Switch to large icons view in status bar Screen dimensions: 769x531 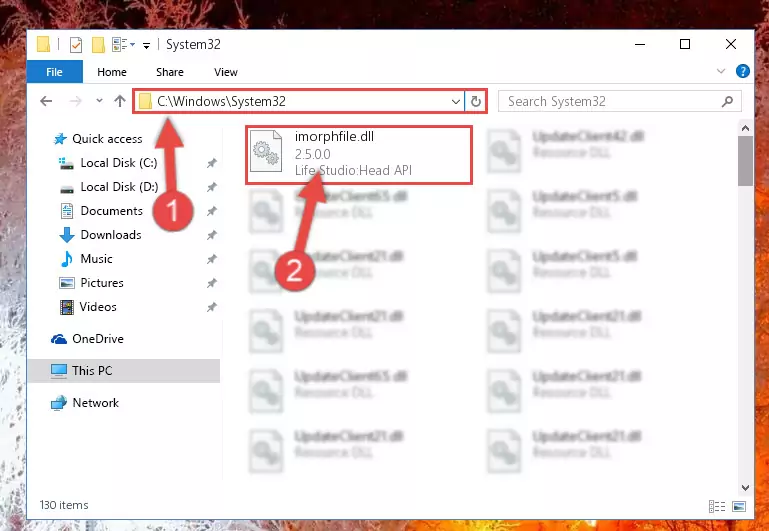(739, 506)
